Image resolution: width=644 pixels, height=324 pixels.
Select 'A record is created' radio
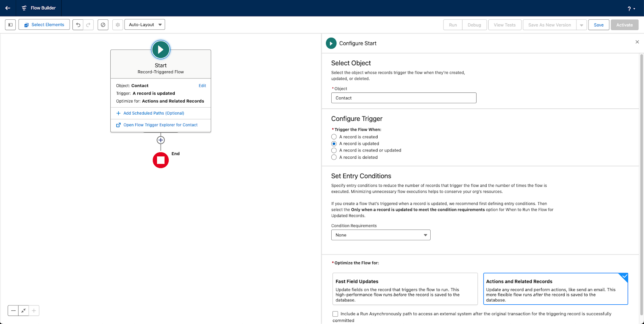(334, 137)
